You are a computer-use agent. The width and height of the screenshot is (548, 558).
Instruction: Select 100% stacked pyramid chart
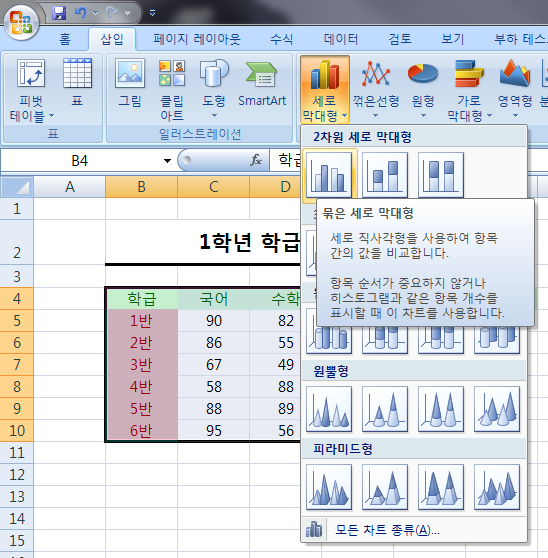click(441, 487)
